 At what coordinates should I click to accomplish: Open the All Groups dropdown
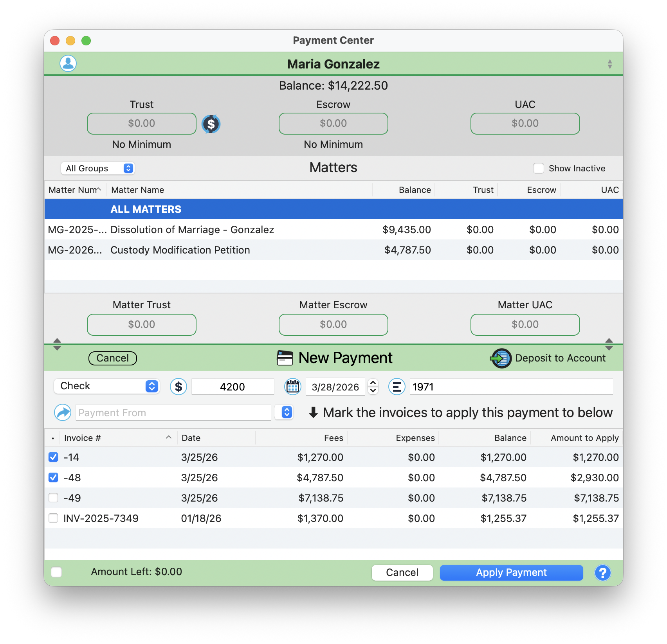[97, 168]
